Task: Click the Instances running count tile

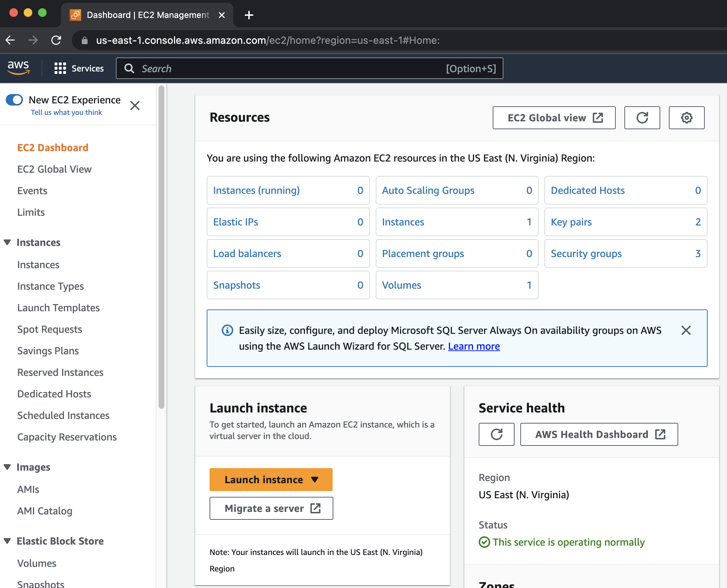Action: (288, 190)
